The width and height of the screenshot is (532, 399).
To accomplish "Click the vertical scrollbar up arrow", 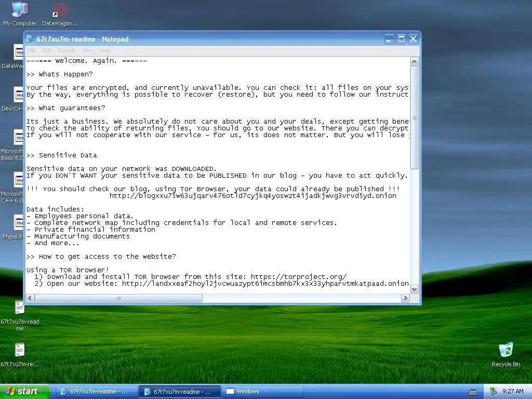I will pos(414,61).
